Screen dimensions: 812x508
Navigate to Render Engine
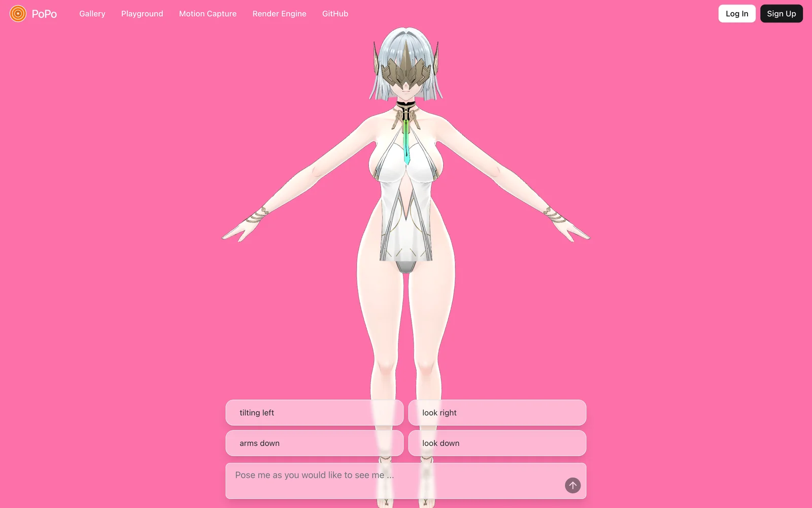tap(279, 14)
